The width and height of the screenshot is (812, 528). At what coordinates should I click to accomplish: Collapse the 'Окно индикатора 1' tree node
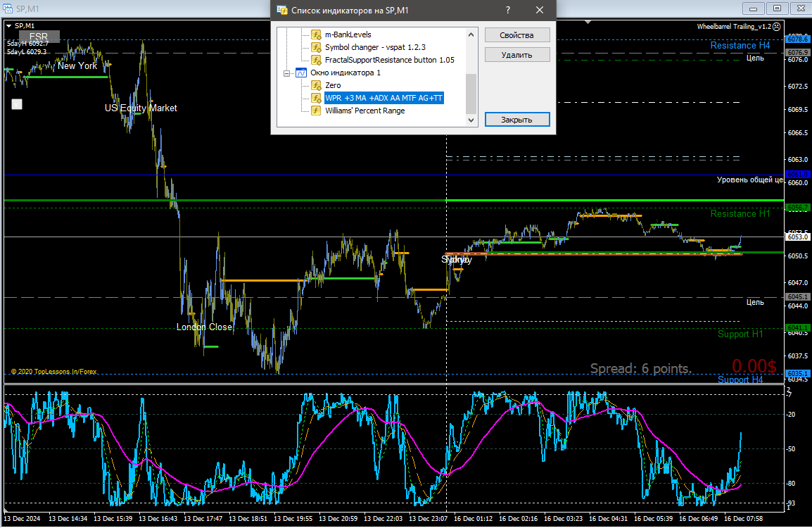tap(286, 73)
